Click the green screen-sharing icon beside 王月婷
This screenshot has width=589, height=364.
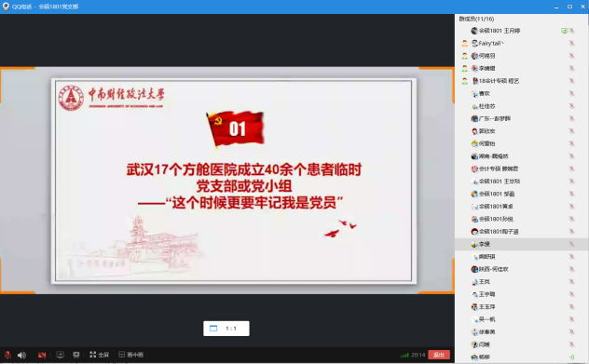coord(564,31)
